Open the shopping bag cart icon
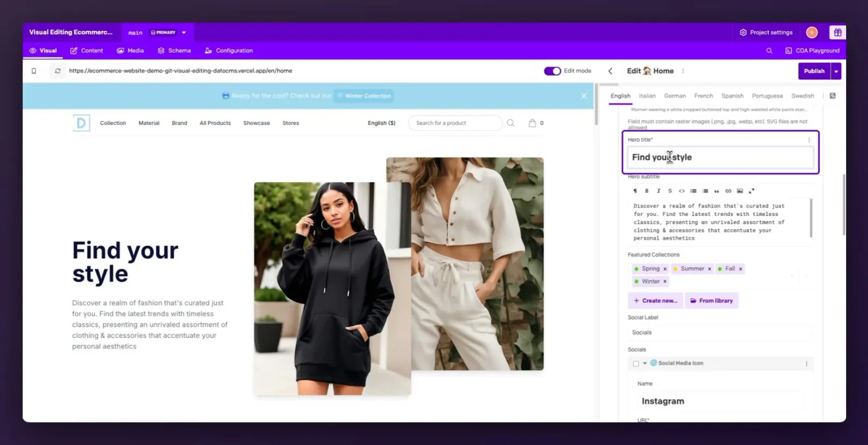The image size is (868, 445). click(532, 123)
